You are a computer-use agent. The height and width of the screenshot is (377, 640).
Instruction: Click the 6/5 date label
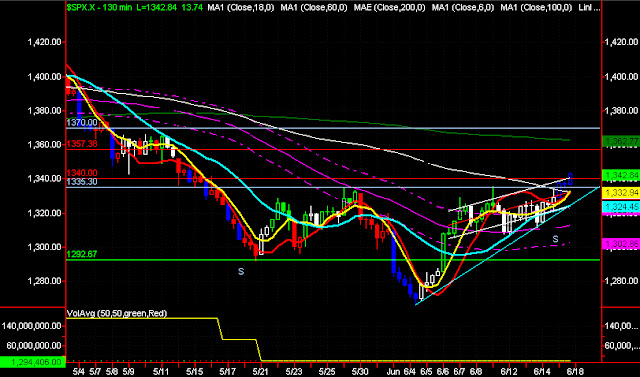(x=427, y=373)
